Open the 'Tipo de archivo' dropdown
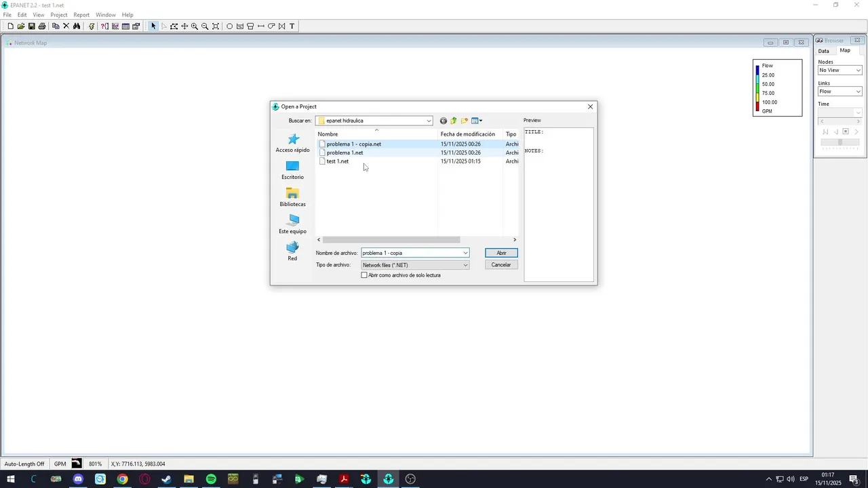The image size is (868, 488). coord(465,265)
